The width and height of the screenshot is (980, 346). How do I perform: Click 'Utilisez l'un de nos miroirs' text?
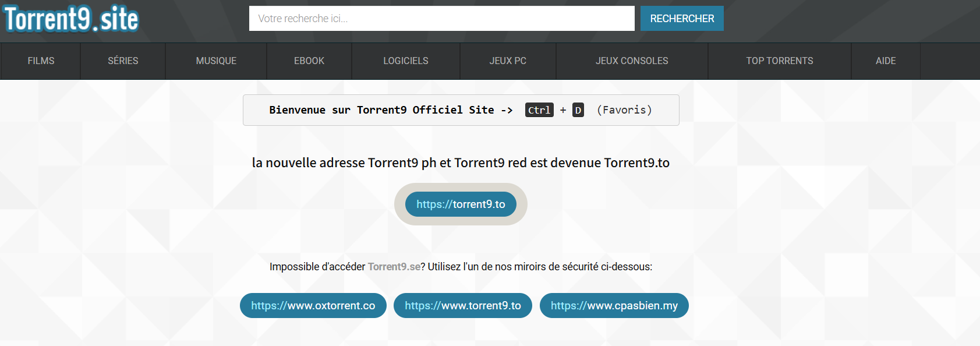(540, 267)
